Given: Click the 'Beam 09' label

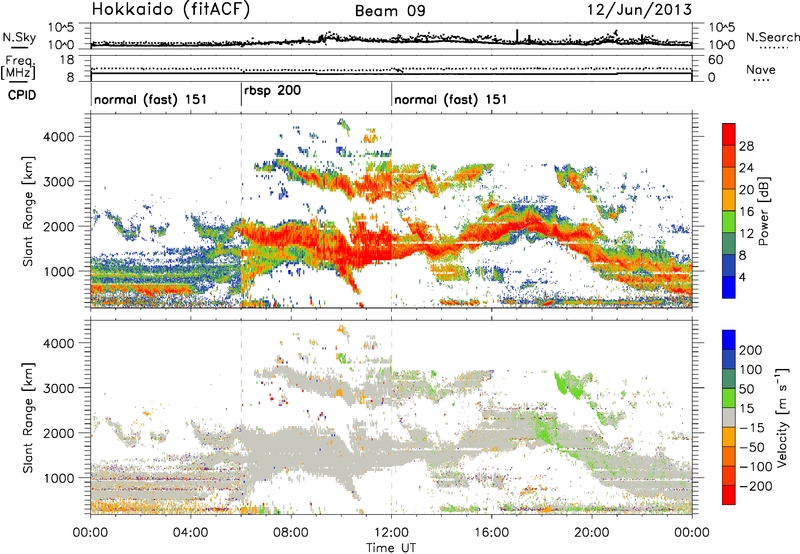Looking at the screenshot, I should (x=390, y=11).
